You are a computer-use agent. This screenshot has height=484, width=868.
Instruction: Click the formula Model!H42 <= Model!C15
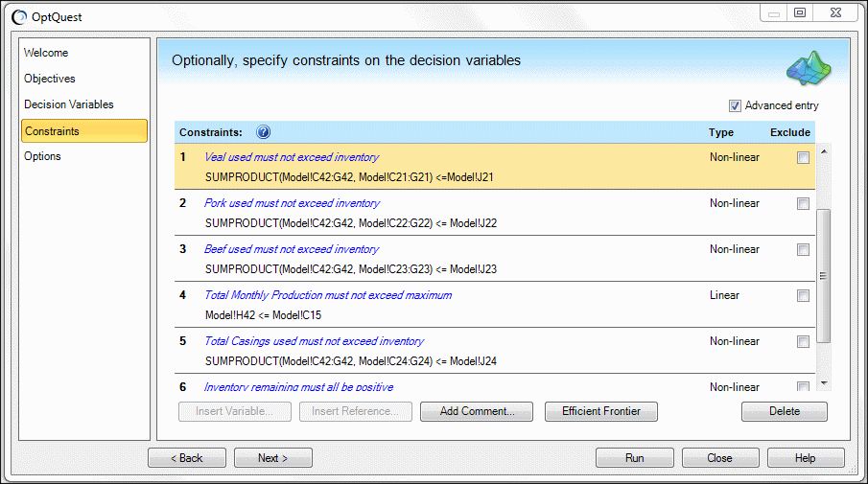pos(263,314)
